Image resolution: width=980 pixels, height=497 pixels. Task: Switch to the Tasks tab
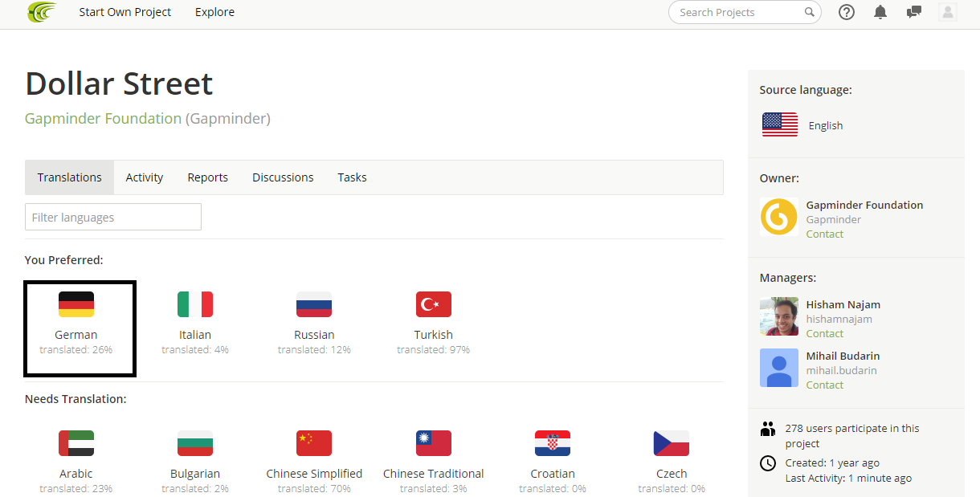click(352, 177)
